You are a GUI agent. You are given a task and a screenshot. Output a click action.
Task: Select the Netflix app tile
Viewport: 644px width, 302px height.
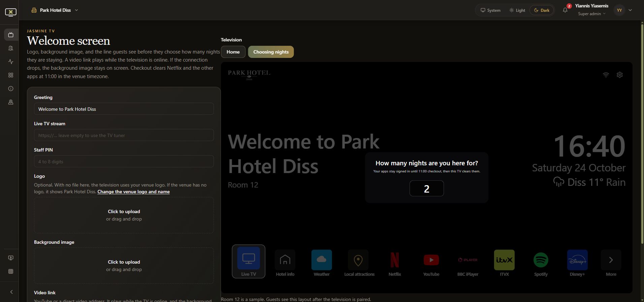tap(395, 263)
